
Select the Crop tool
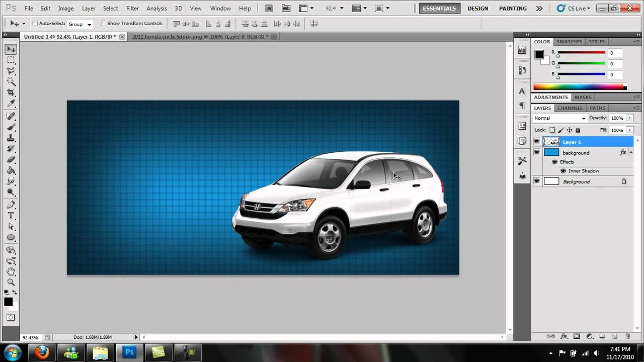(x=11, y=93)
